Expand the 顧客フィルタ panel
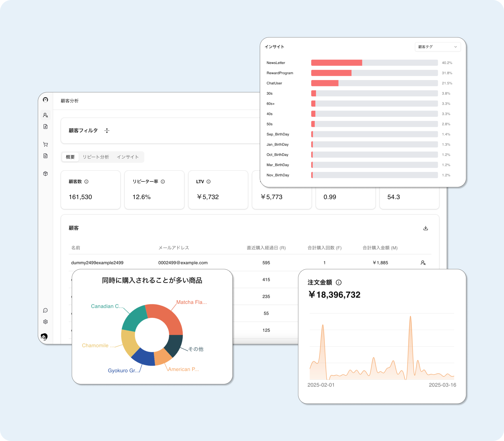 coord(107,131)
